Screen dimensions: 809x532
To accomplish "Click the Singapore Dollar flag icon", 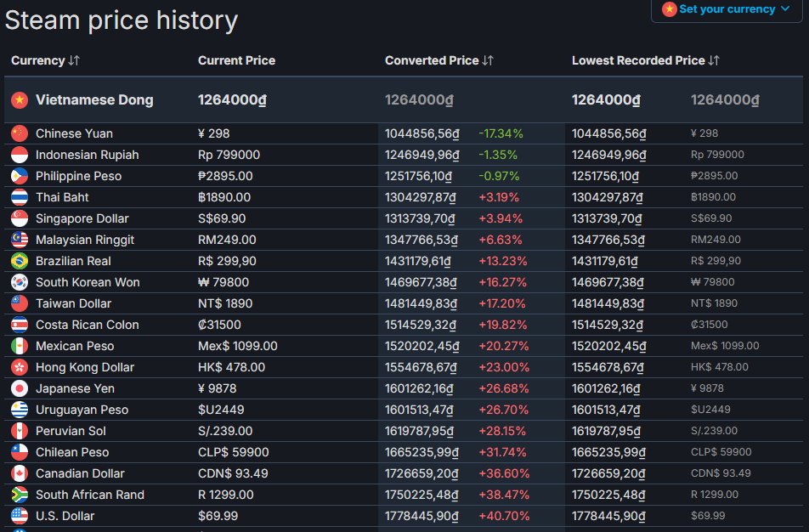I will [20, 218].
